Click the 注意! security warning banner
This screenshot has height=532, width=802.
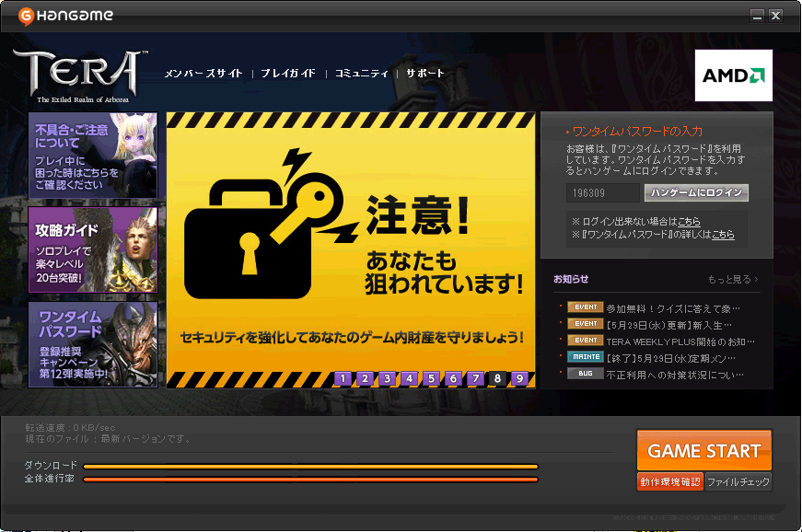click(x=351, y=250)
